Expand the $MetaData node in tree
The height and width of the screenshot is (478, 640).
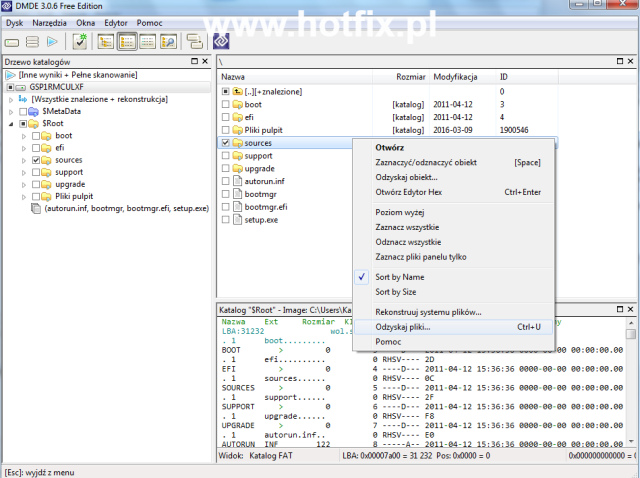pos(11,111)
